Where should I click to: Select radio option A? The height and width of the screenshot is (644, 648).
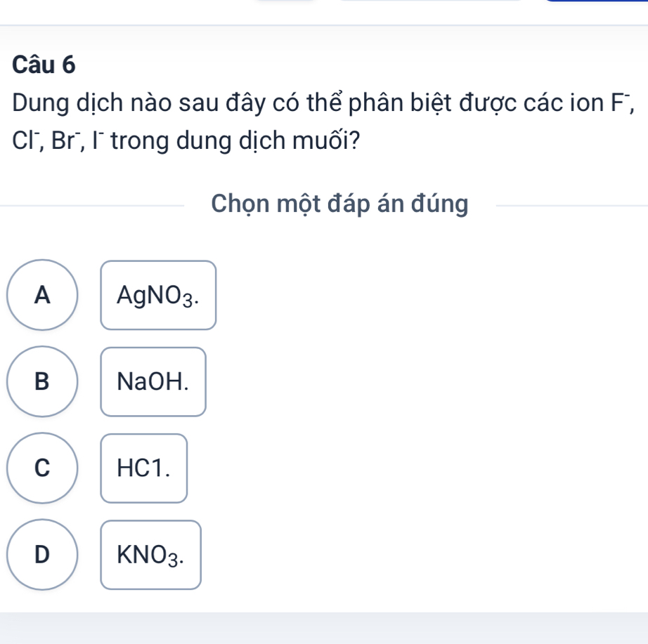(42, 295)
